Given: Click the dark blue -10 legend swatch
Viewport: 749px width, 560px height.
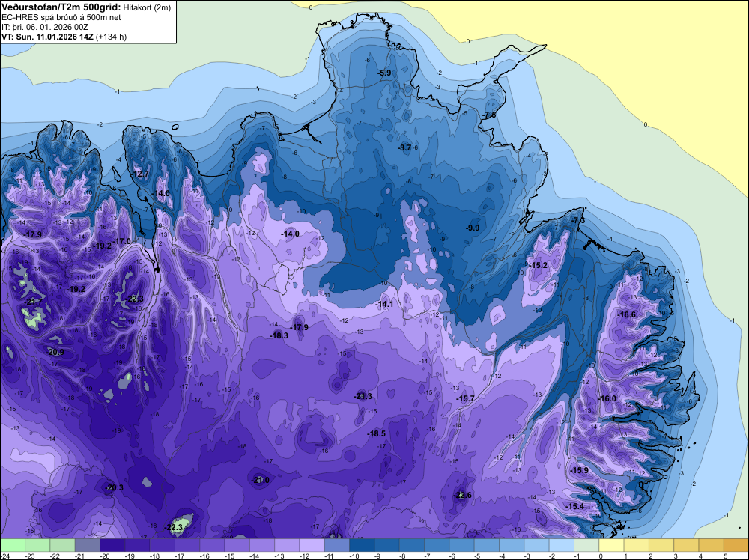Looking at the screenshot, I should 362,545.
